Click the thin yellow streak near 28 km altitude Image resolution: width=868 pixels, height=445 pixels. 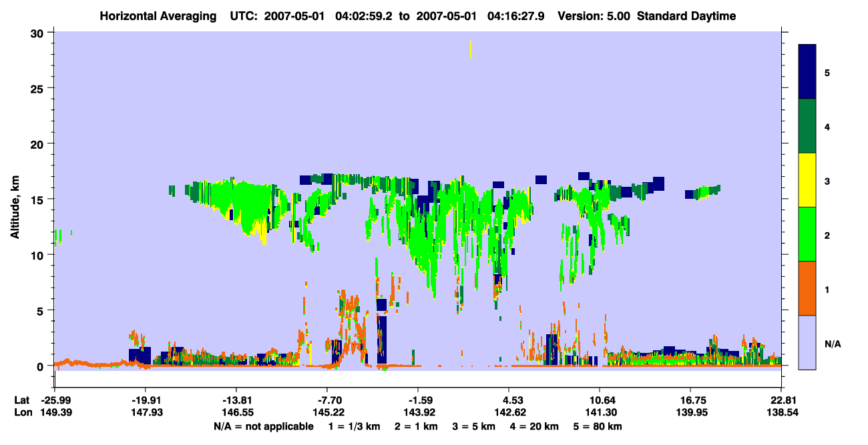point(471,49)
